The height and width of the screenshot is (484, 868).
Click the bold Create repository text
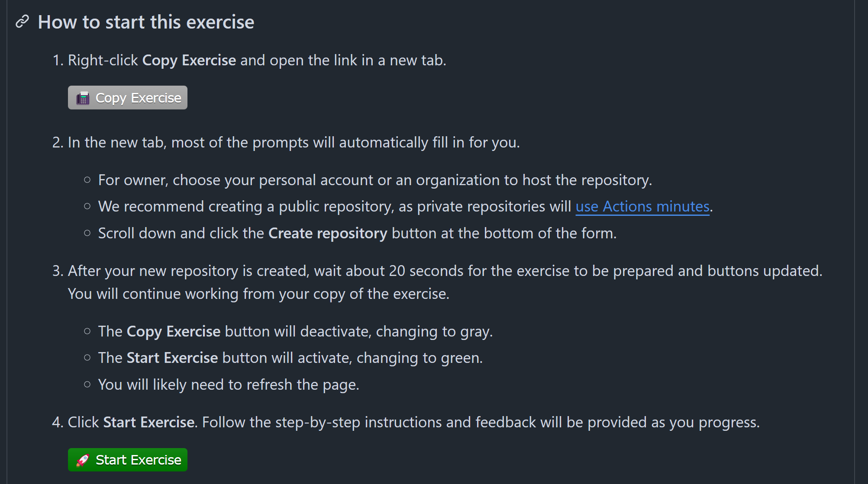[x=328, y=233]
